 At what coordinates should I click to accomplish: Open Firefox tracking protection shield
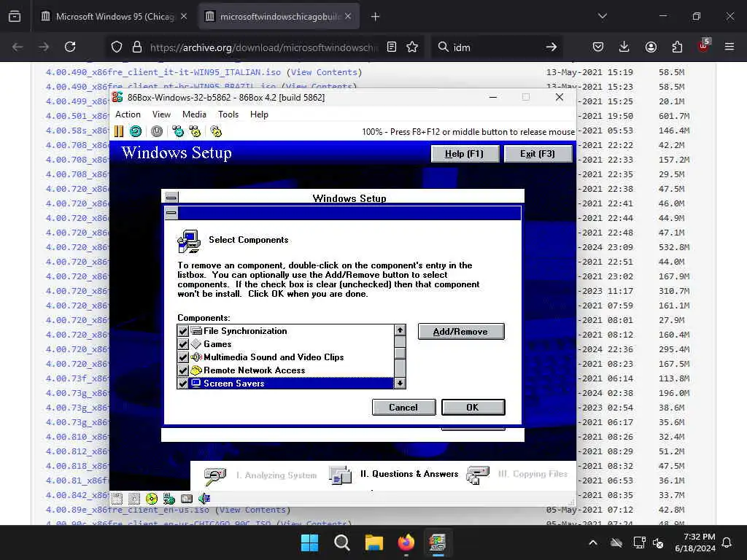click(x=117, y=47)
